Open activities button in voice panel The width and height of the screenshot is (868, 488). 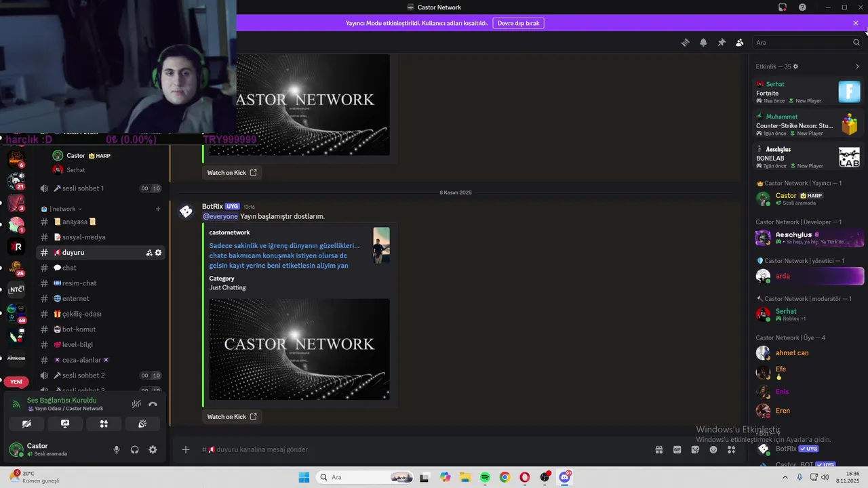[104, 424]
